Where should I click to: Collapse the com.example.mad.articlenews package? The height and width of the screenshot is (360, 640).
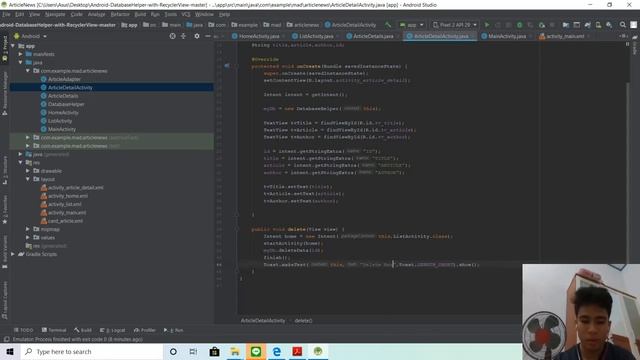point(28,71)
